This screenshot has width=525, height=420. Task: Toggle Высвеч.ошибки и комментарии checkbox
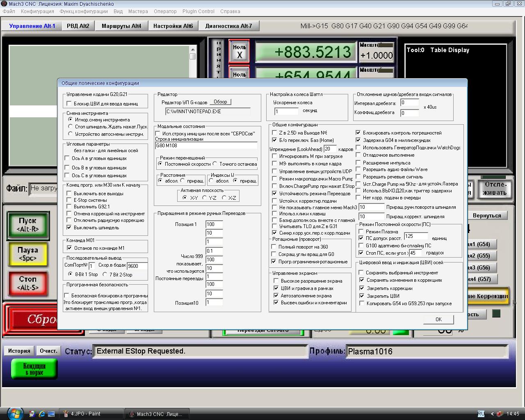click(x=276, y=303)
